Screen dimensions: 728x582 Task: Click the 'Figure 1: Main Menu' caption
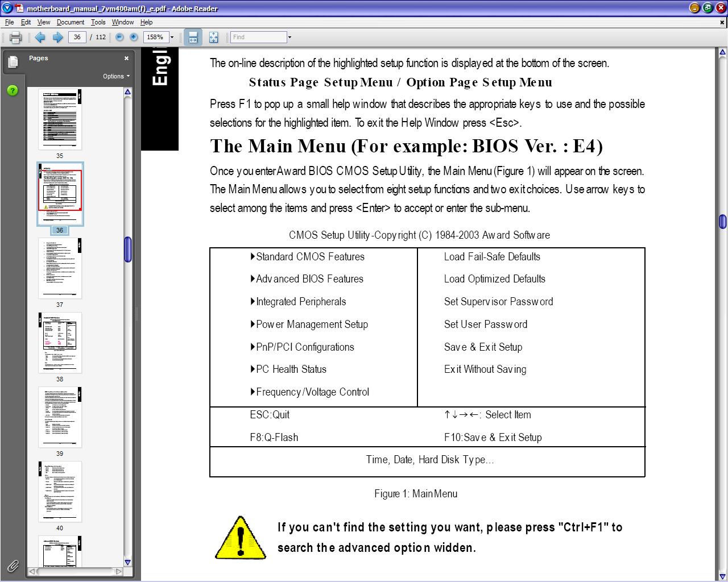[x=416, y=494]
